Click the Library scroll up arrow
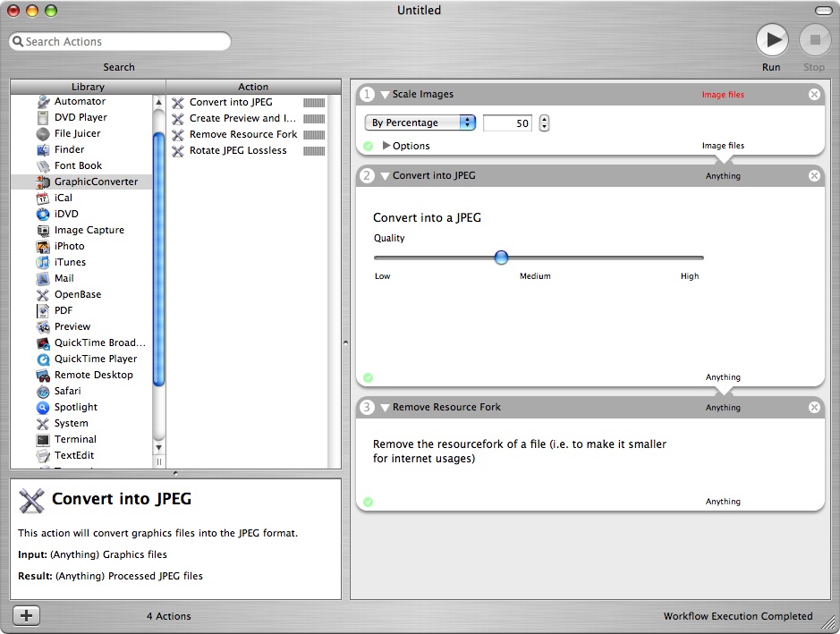The height and width of the screenshot is (634, 840). (158, 102)
